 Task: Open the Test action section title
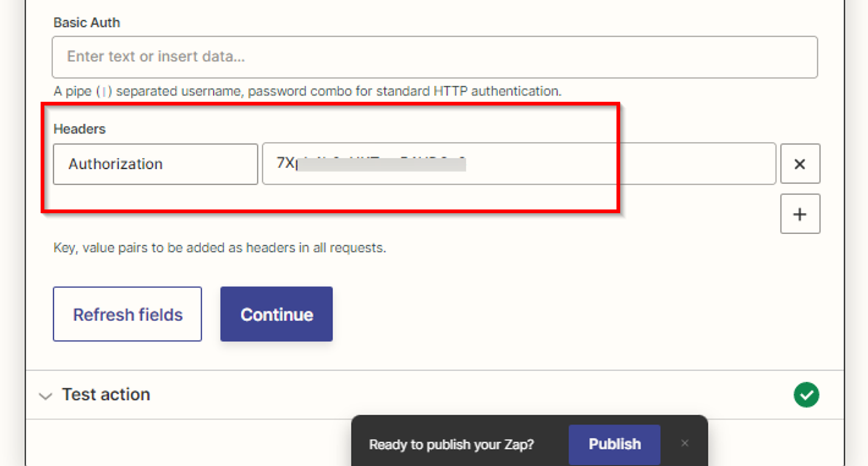[x=106, y=394]
